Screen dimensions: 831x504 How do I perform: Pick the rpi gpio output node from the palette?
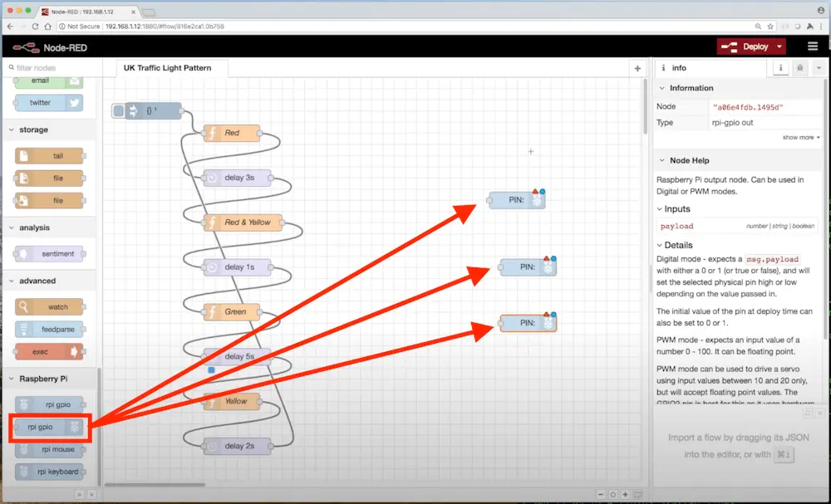[x=47, y=428]
